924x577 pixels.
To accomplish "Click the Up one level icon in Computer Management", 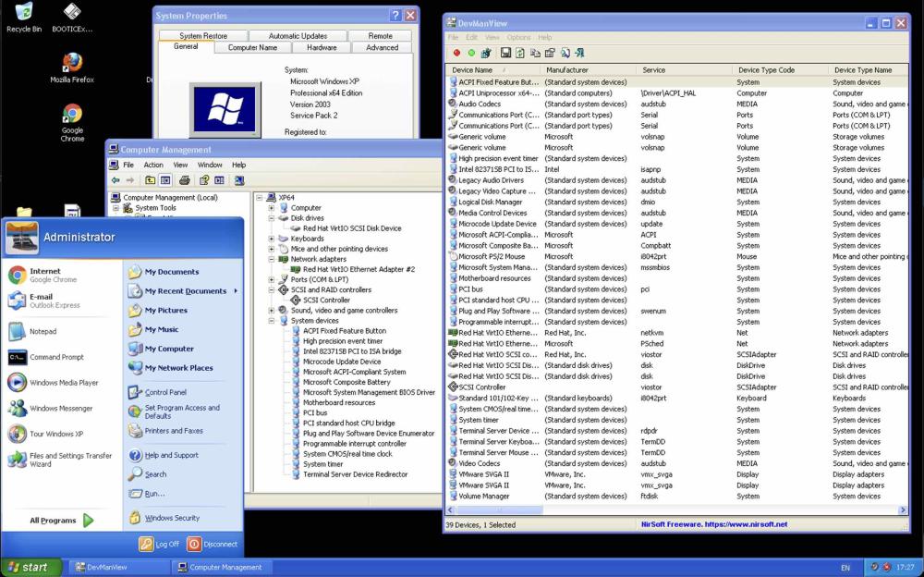I will click(151, 180).
